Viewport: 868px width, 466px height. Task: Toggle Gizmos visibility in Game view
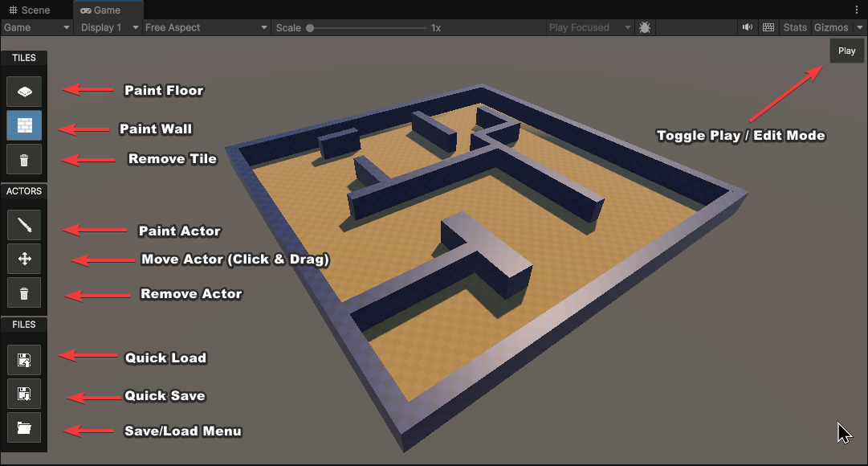(x=830, y=27)
